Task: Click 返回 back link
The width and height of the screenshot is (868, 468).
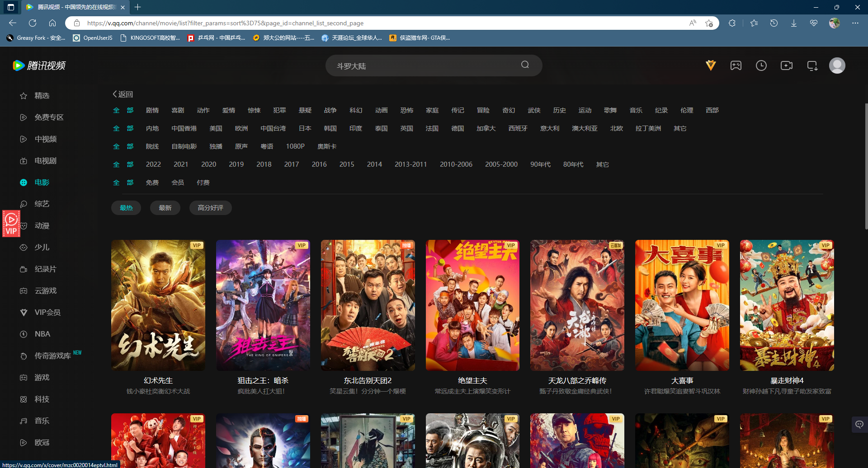Action: point(123,94)
